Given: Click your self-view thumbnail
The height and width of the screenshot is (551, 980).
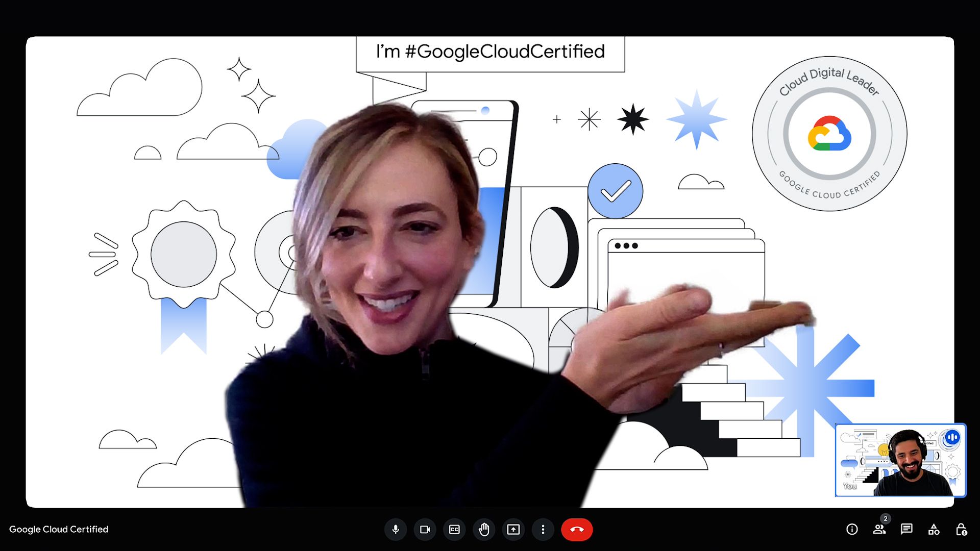Looking at the screenshot, I should 901,460.
